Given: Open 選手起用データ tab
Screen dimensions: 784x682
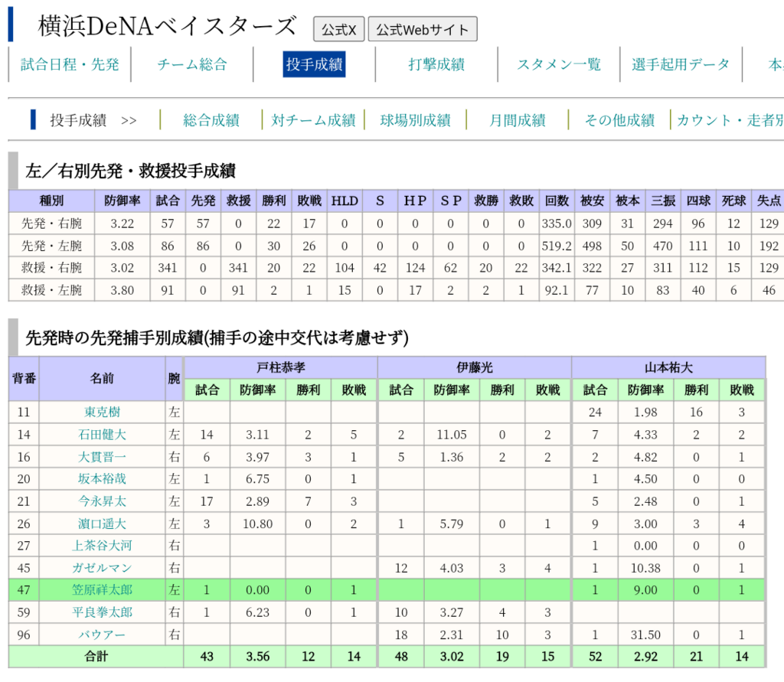Looking at the screenshot, I should pyautogui.click(x=681, y=64).
